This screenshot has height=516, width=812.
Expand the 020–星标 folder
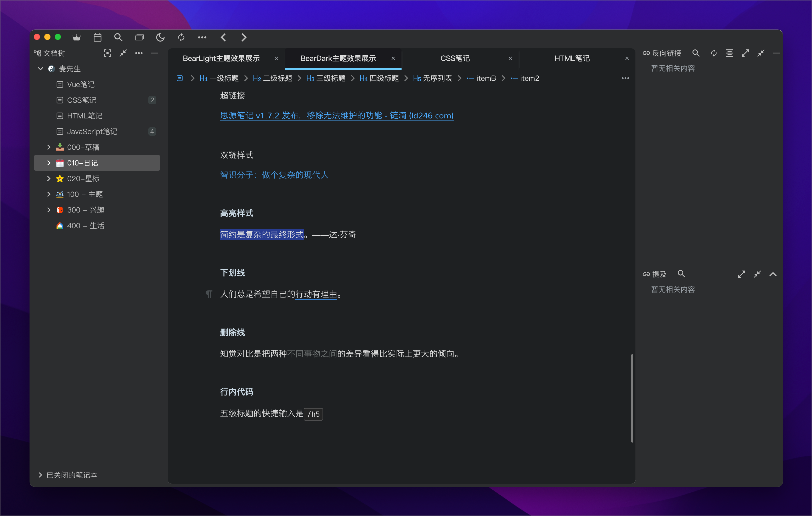(49, 178)
